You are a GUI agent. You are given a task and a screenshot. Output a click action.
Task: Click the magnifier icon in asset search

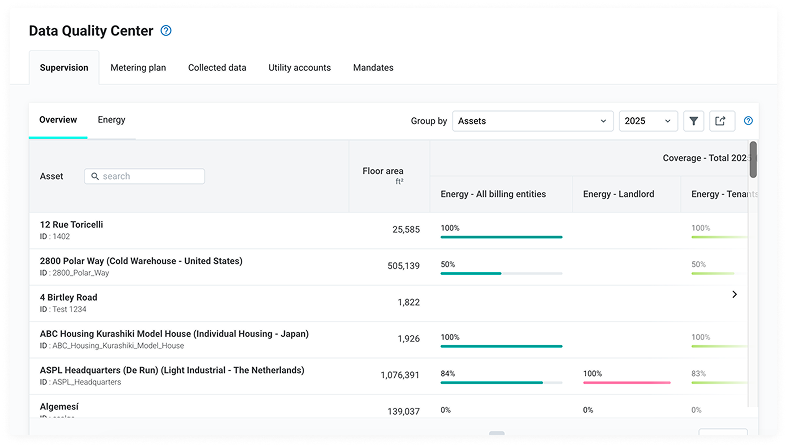click(x=95, y=176)
